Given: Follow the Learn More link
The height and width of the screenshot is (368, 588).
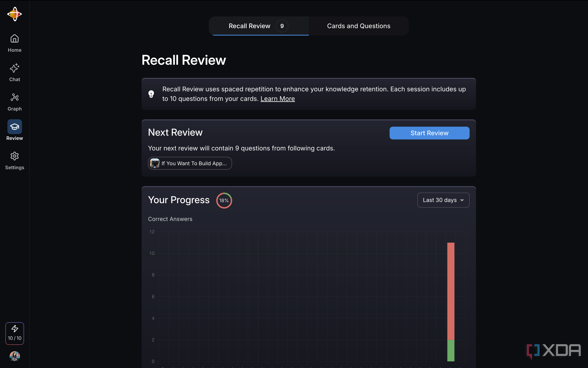Looking at the screenshot, I should pos(277,98).
